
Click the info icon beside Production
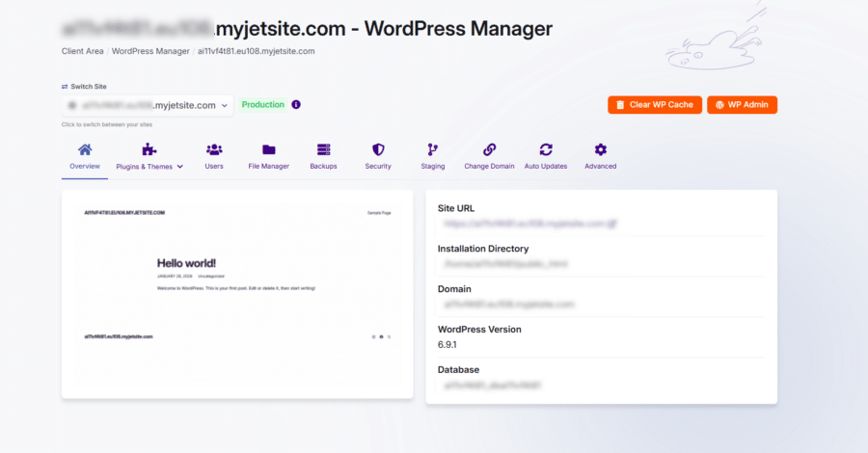tap(296, 105)
